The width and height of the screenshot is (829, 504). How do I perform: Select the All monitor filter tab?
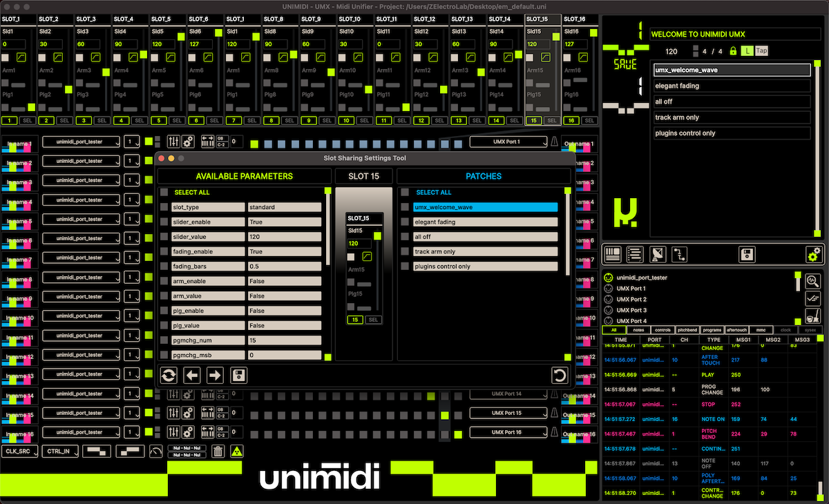(614, 330)
